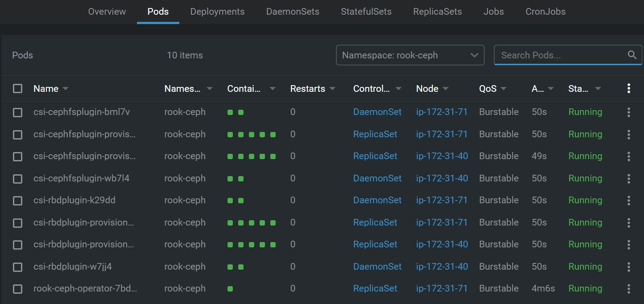Screen dimensions: 644x304
Task: Click the 10 items count label
Action: tap(185, 55)
